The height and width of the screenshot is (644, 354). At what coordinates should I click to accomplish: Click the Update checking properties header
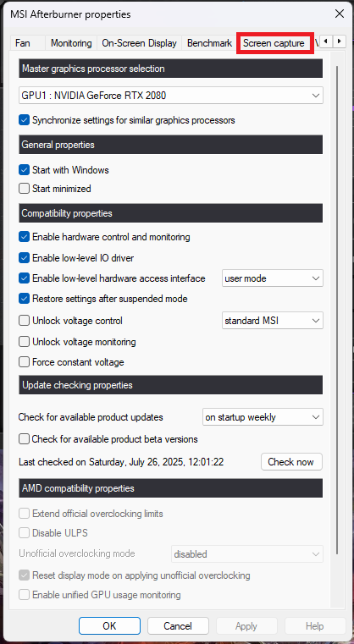(x=170, y=385)
